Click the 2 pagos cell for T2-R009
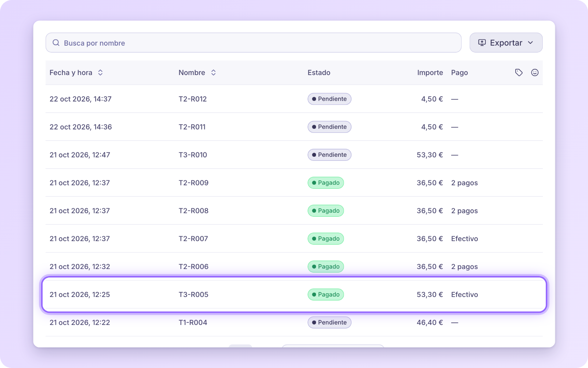The width and height of the screenshot is (588, 368). click(x=465, y=183)
